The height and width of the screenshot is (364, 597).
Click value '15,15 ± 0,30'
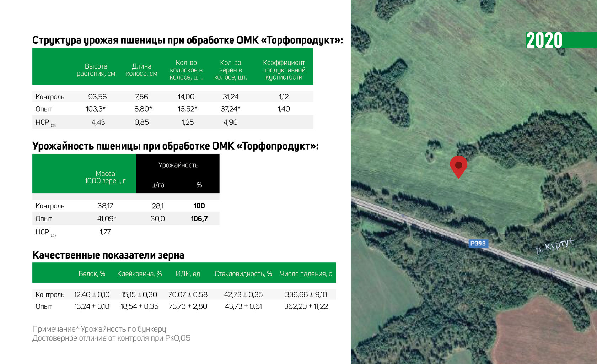click(x=139, y=294)
